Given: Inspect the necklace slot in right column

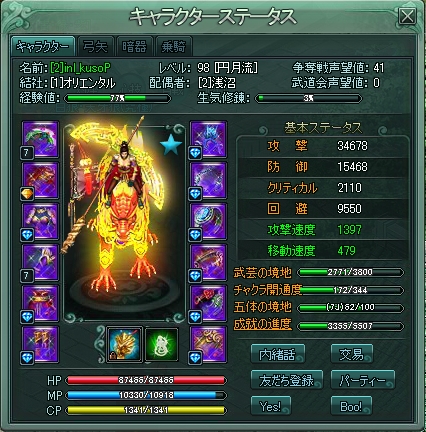Looking at the screenshot, I should pyautogui.click(x=209, y=180).
